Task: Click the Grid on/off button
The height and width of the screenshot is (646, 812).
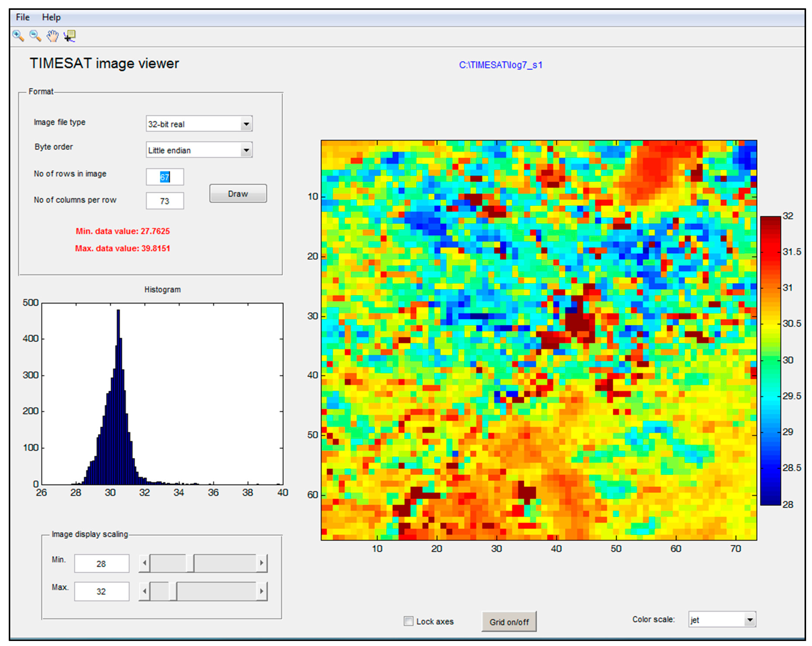Action: [509, 622]
